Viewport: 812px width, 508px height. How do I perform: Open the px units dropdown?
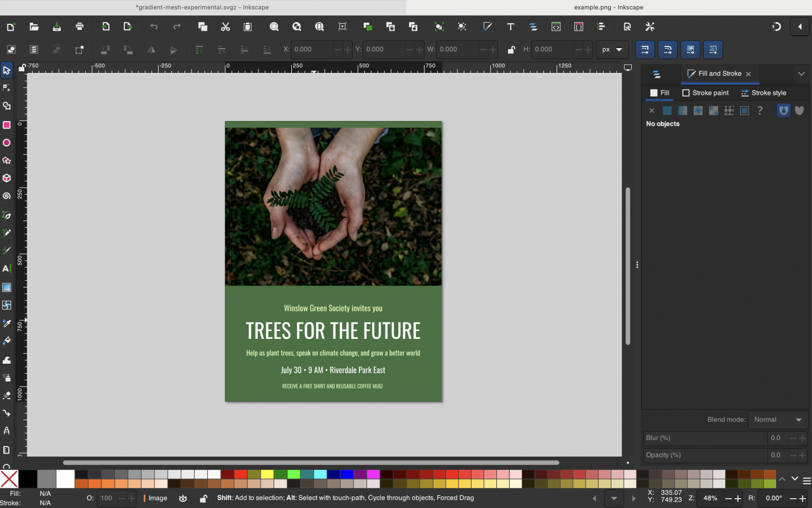(x=612, y=49)
